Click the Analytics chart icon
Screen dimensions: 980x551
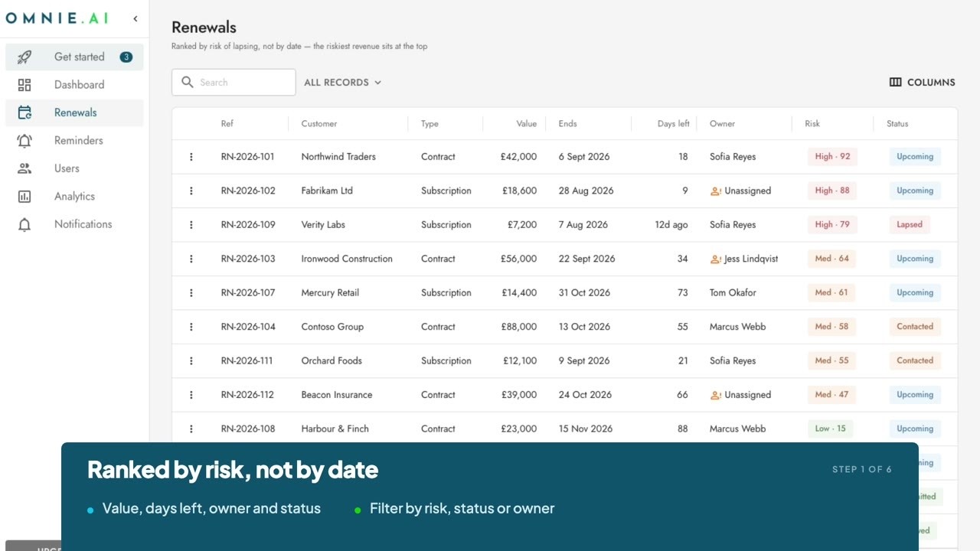coord(24,197)
